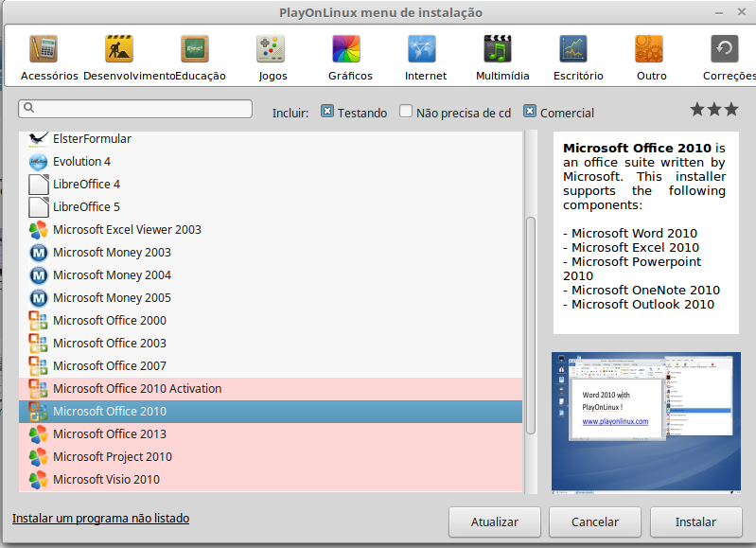Open the Outro category
756x548 pixels.
coord(649,56)
